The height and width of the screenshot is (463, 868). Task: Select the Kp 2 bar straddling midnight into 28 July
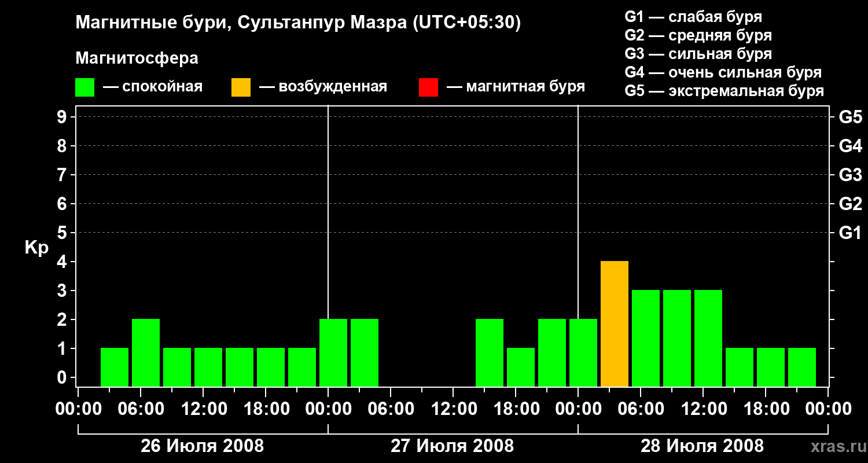point(583,353)
